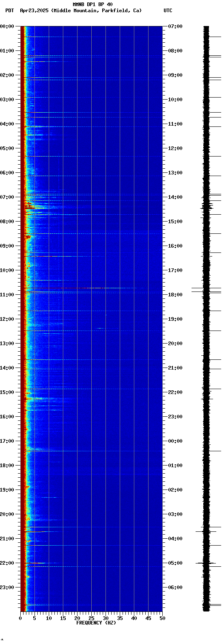Screen dimensions: 224x644
Task: Click the PDT time label "05:00"
Action: 7,148
